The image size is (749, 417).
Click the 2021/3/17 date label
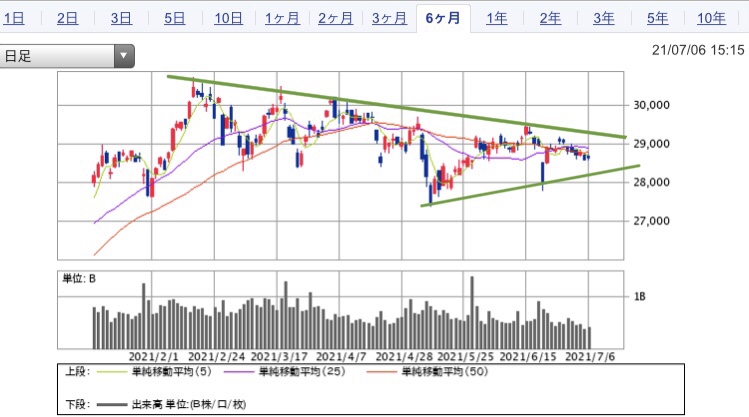(x=279, y=357)
